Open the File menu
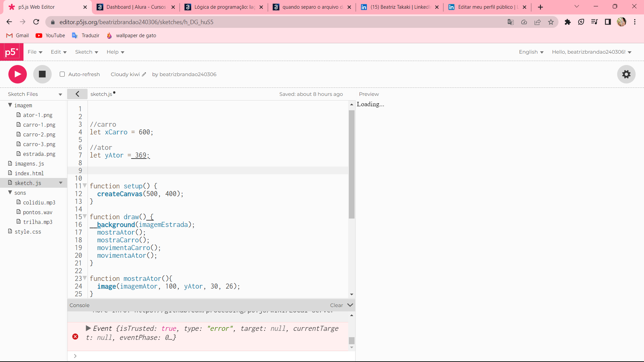The image size is (644, 362). click(34, 52)
